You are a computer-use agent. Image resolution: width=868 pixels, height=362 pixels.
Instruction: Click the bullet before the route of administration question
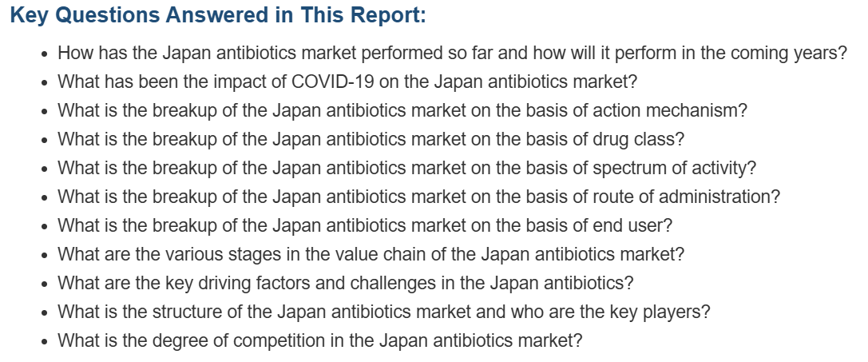(45, 198)
